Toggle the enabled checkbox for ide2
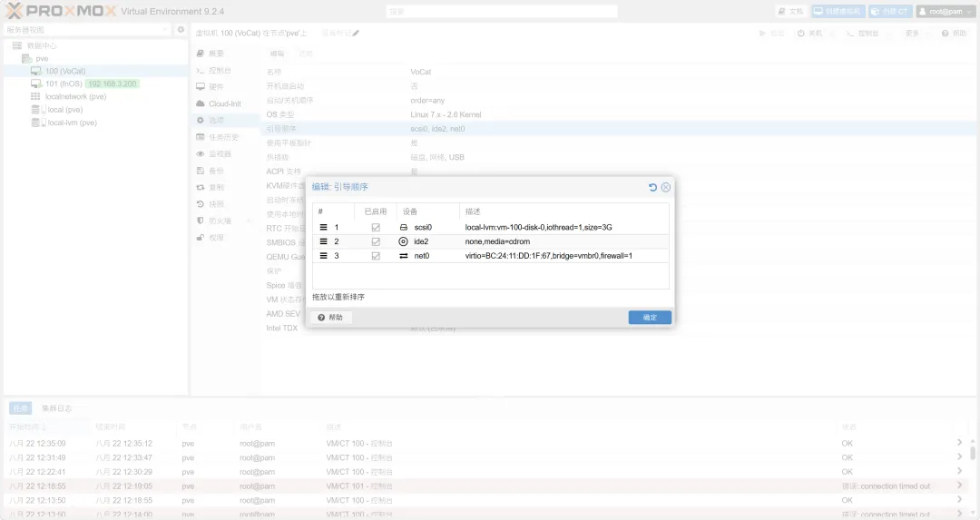Screen dimensions: 980x520 (x=376, y=241)
